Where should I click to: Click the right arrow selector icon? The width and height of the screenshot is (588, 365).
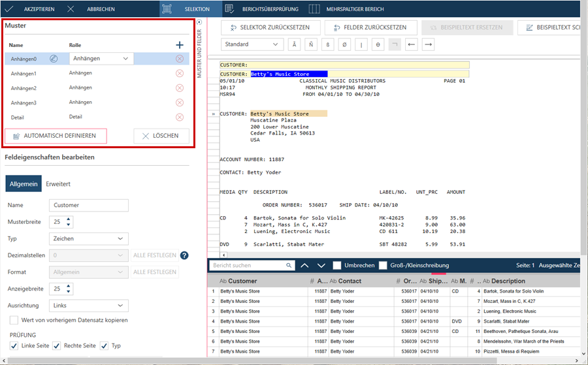pyautogui.click(x=429, y=44)
